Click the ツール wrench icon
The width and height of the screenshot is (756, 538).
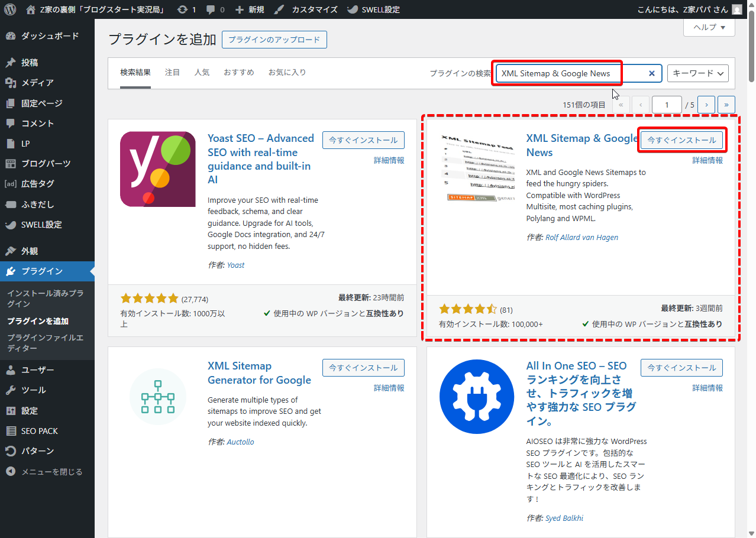click(11, 390)
